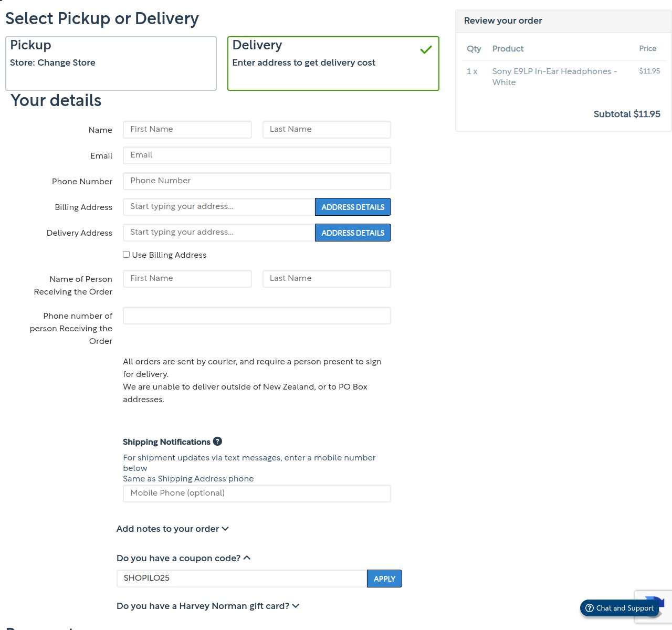Click the customer First Name field
This screenshot has height=630, width=672.
[187, 130]
